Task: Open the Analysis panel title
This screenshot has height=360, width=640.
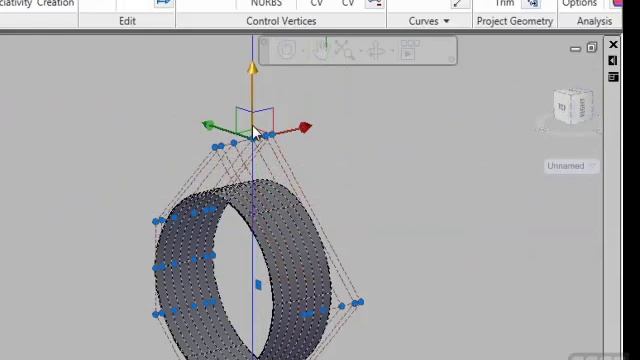Action: [x=594, y=21]
